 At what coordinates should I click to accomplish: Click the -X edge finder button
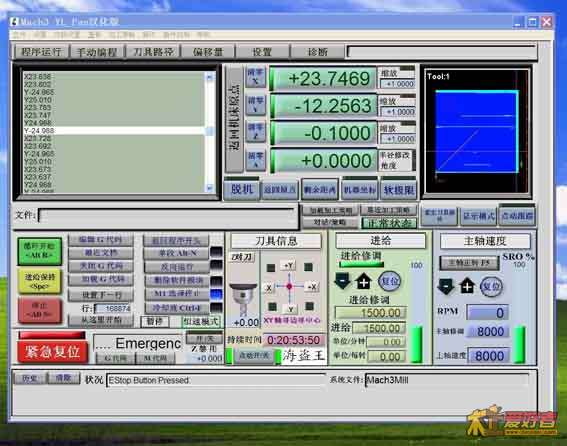point(269,288)
